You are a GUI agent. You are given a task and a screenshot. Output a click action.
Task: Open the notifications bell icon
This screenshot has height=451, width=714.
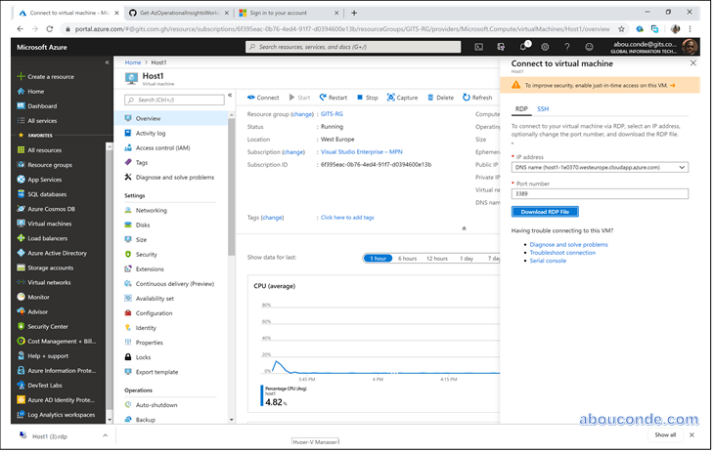pyautogui.click(x=525, y=47)
